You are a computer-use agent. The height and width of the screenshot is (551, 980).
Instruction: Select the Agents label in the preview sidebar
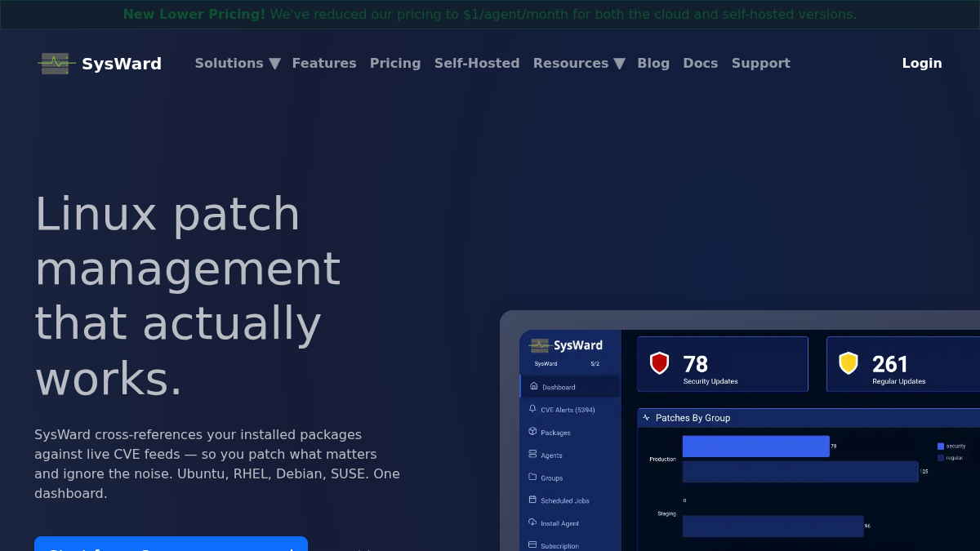(551, 455)
